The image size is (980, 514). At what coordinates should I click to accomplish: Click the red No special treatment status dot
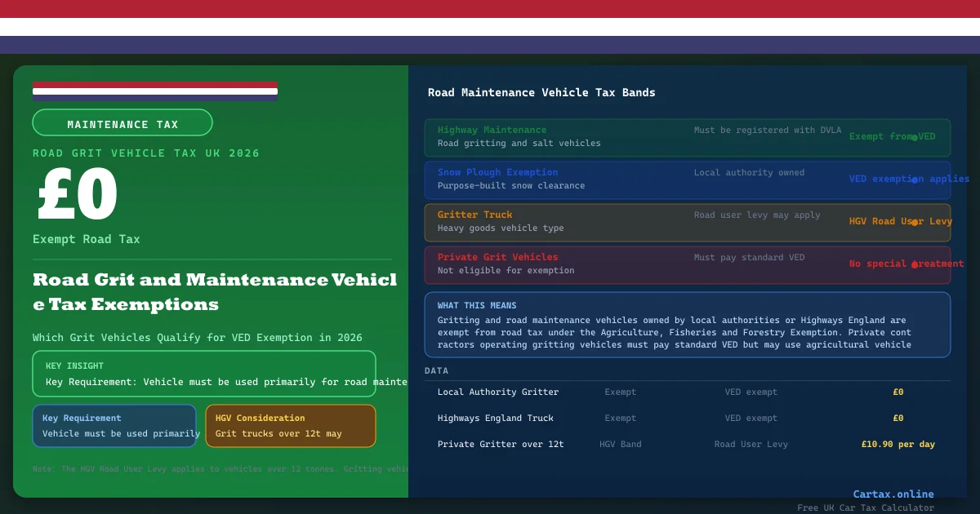pos(914,264)
